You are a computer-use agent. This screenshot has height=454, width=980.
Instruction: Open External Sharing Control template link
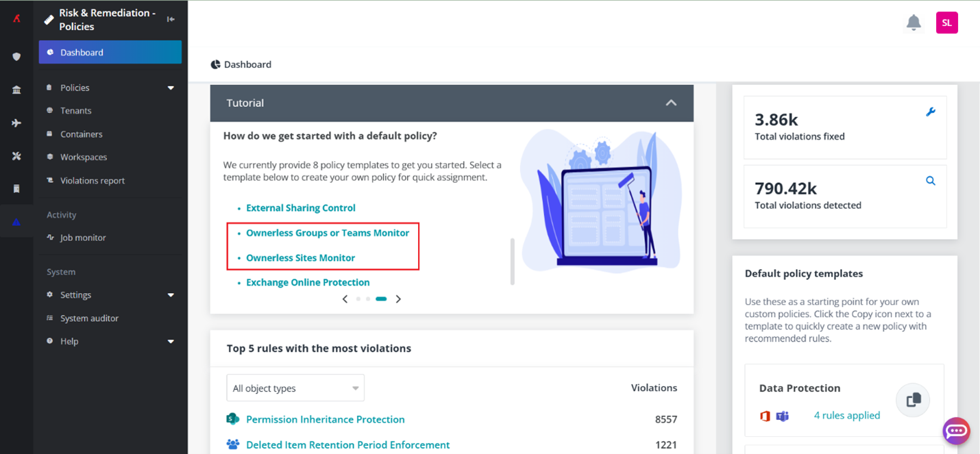300,207
